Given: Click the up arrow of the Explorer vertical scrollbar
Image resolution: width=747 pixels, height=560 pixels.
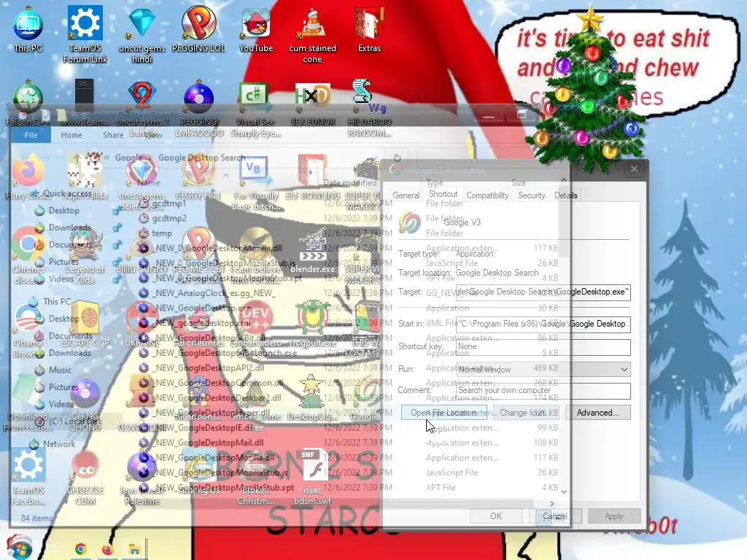Looking at the screenshot, I should [x=564, y=181].
